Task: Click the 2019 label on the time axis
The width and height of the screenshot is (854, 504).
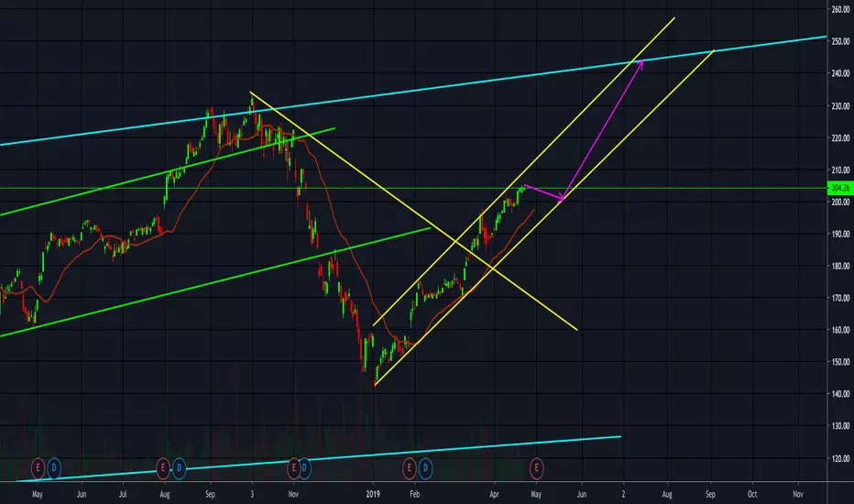Action: pos(373,494)
